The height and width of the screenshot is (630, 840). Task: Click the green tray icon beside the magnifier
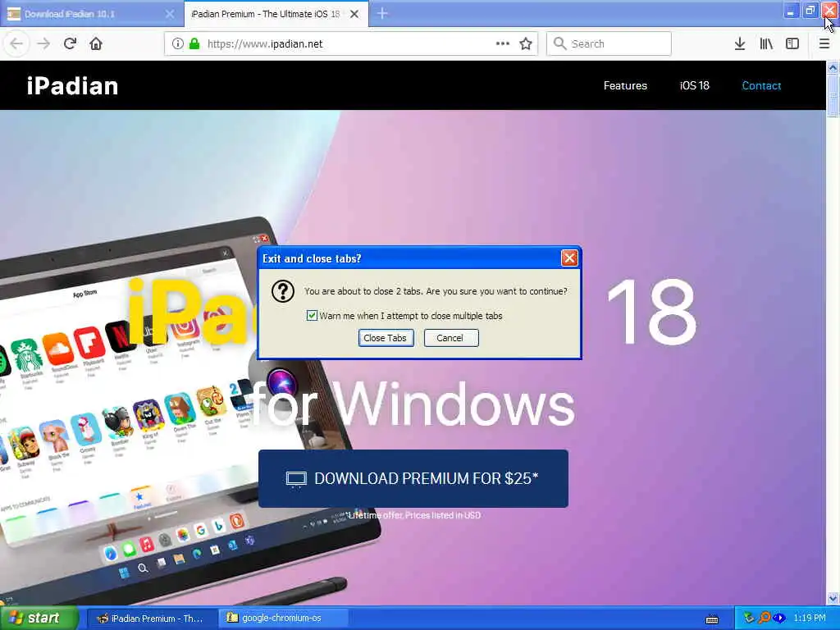pyautogui.click(x=748, y=619)
